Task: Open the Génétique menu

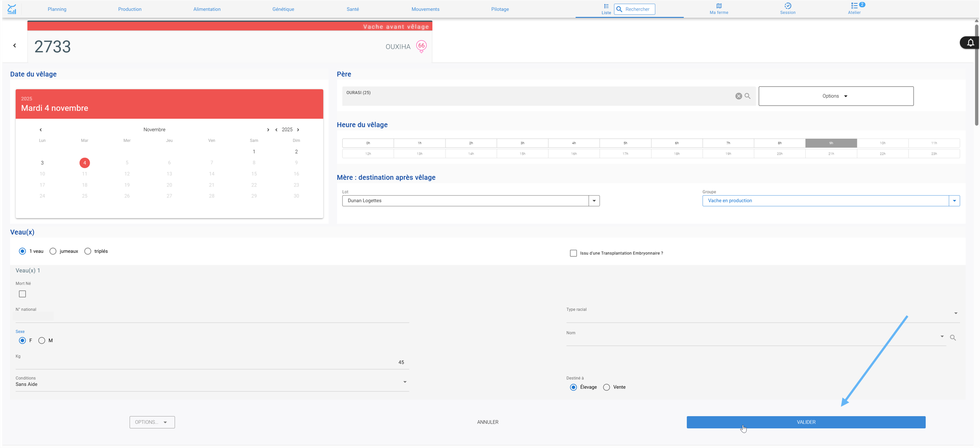Action: 283,9
